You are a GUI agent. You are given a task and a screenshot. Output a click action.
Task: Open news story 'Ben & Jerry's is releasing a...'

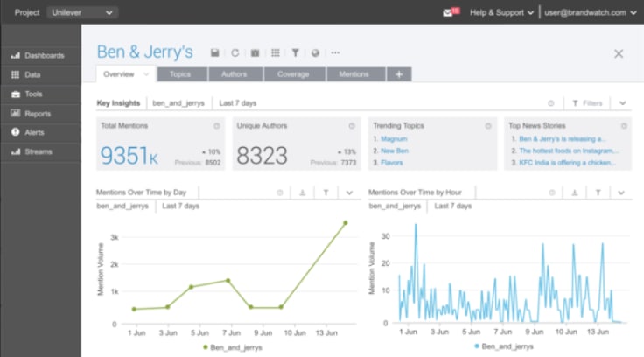pos(562,139)
